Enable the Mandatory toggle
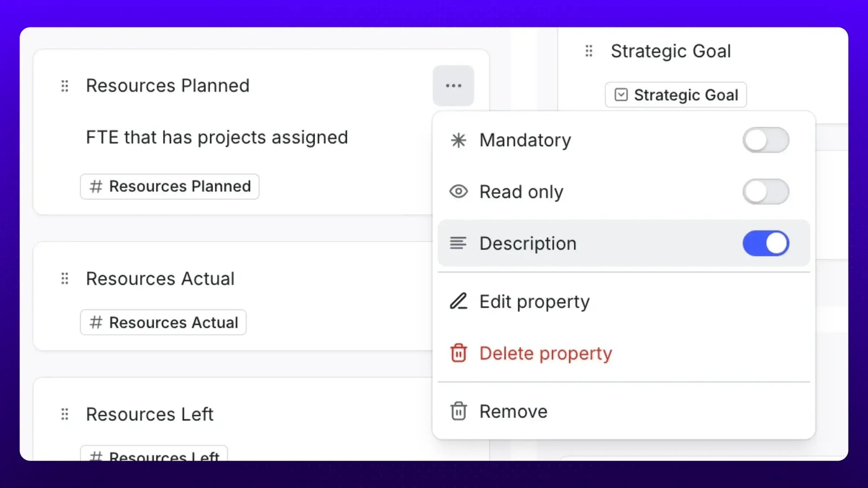Screen dimensions: 868x488 point(766,140)
